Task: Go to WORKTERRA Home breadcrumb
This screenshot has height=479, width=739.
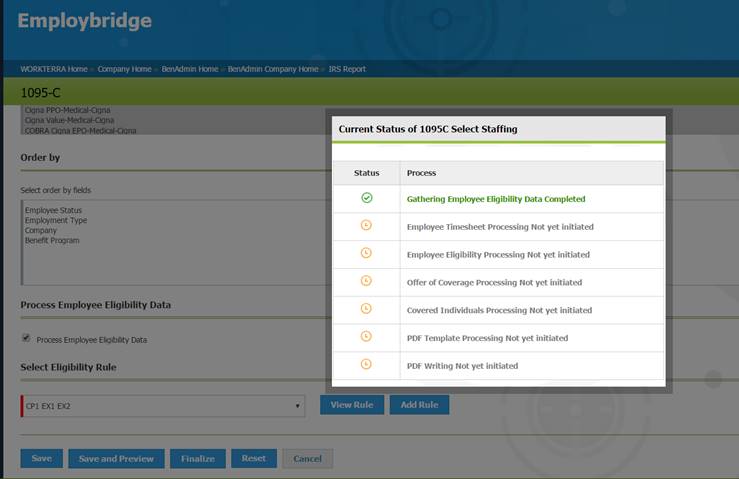Action: [x=54, y=69]
